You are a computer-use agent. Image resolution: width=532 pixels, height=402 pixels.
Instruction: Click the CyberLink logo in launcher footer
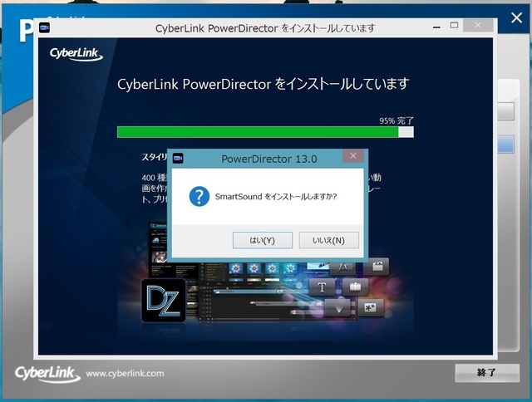point(47,374)
